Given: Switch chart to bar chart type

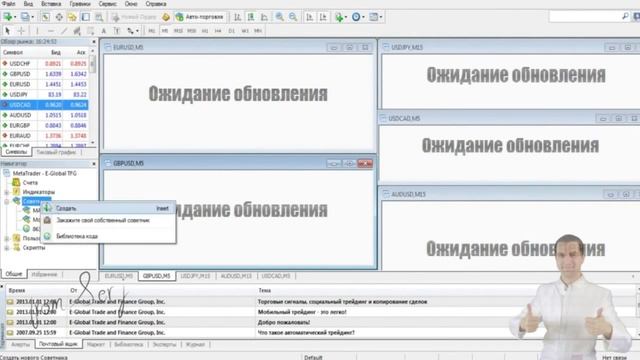Looking at the screenshot, I should coord(238,17).
